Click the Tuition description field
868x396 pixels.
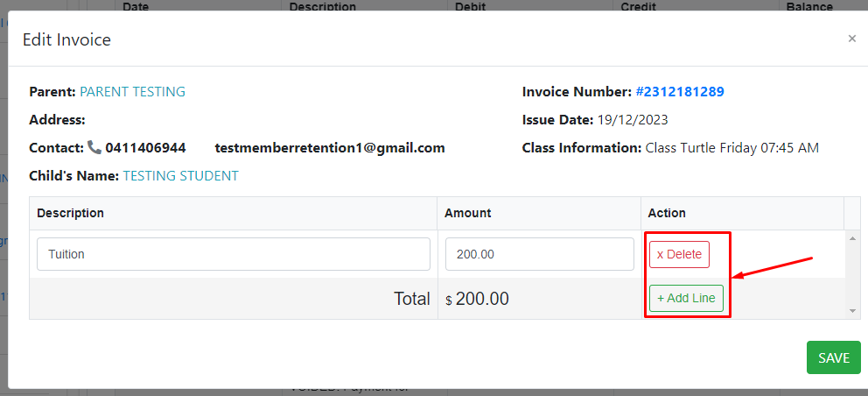coord(234,254)
